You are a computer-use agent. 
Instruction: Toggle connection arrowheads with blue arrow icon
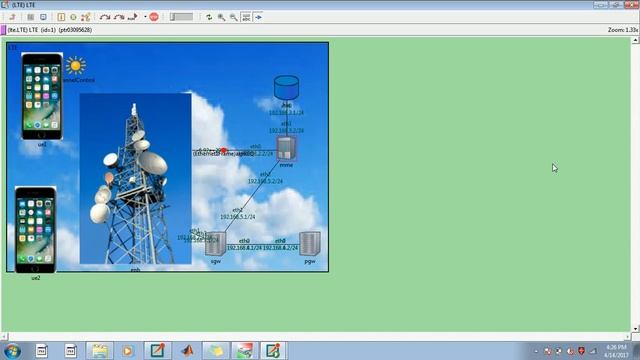coord(258,17)
